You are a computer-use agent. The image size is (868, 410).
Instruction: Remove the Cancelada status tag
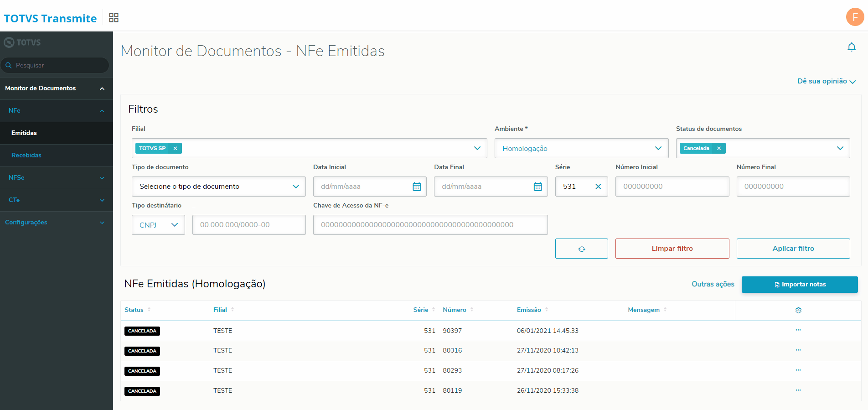719,148
